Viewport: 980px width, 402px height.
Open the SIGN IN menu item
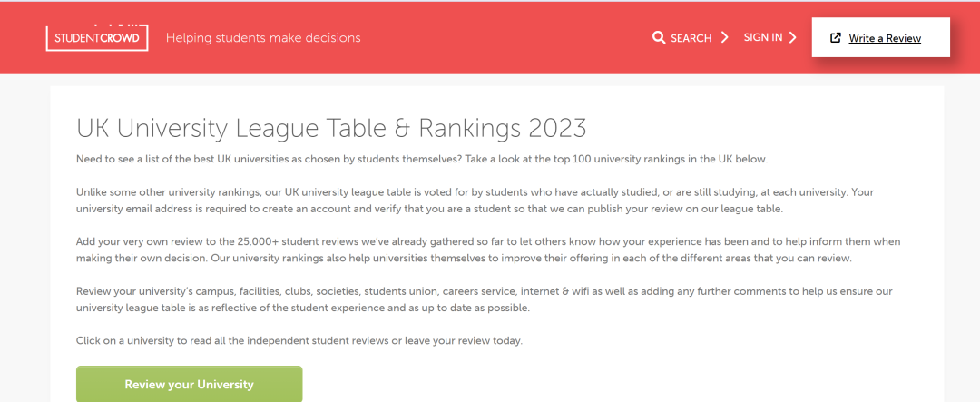coord(770,37)
